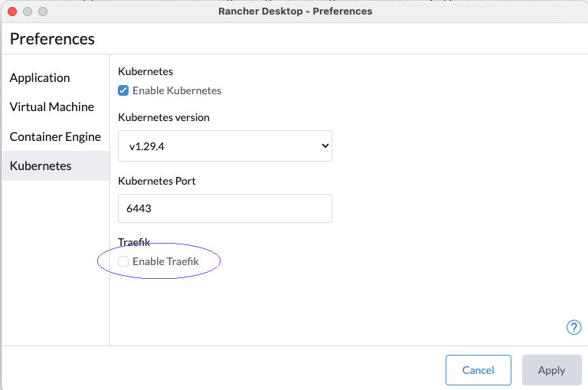
Task: Open the Kubernetes version v1.29.4 dropdown
Action: tap(224, 146)
